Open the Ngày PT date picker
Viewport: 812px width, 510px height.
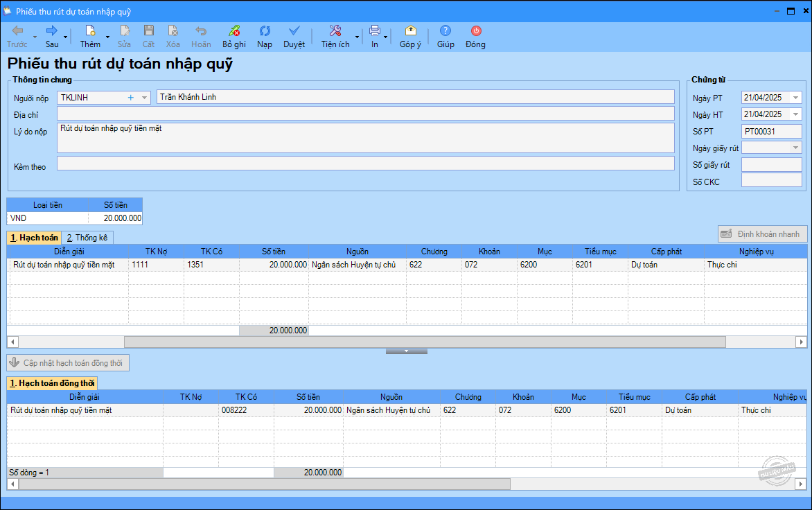pos(795,98)
